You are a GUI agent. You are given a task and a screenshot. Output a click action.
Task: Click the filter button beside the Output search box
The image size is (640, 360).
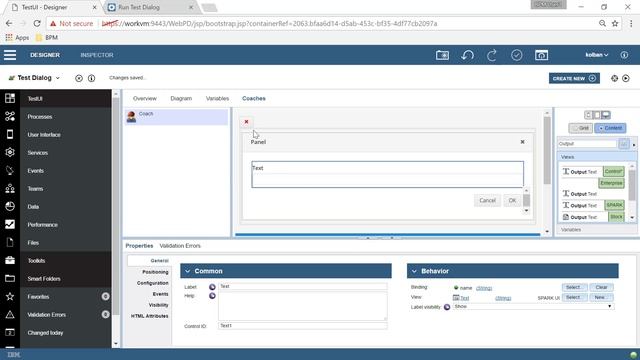pos(624,144)
